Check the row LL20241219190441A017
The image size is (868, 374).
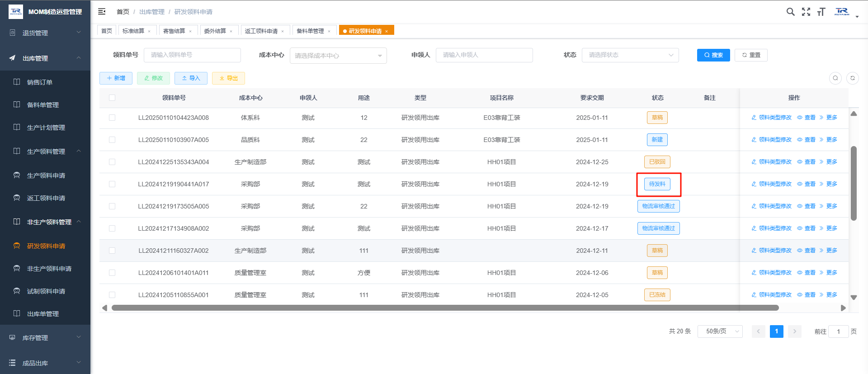(x=112, y=184)
